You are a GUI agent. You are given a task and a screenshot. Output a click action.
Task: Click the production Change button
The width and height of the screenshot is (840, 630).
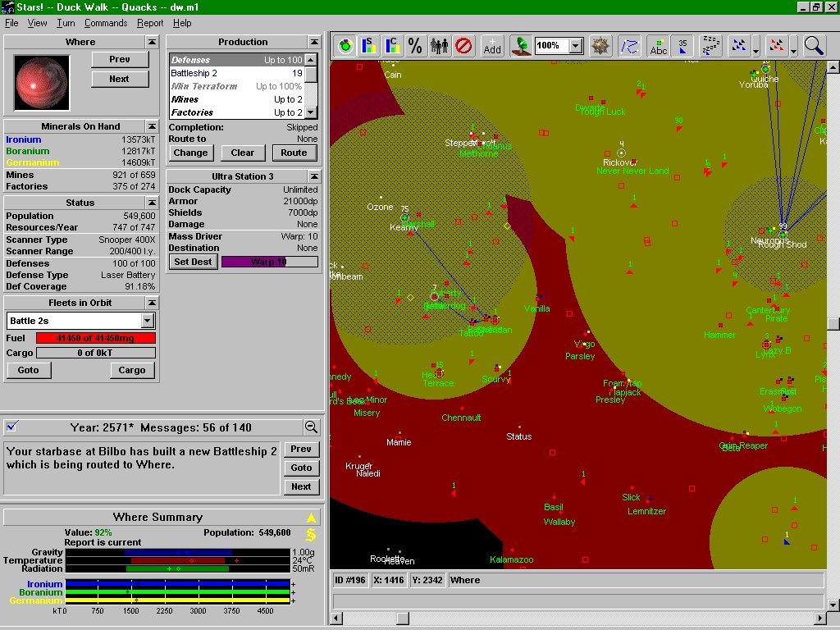(x=190, y=153)
